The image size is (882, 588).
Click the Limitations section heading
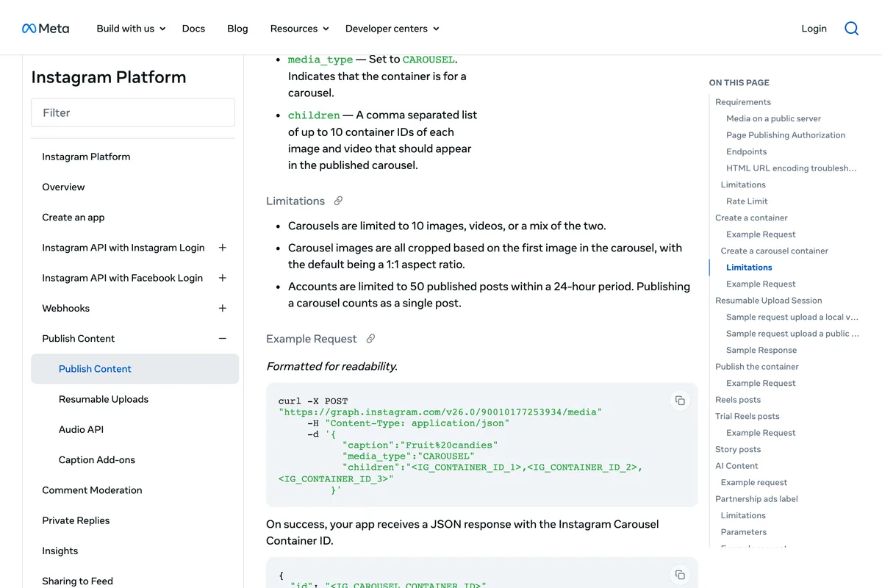click(x=295, y=201)
